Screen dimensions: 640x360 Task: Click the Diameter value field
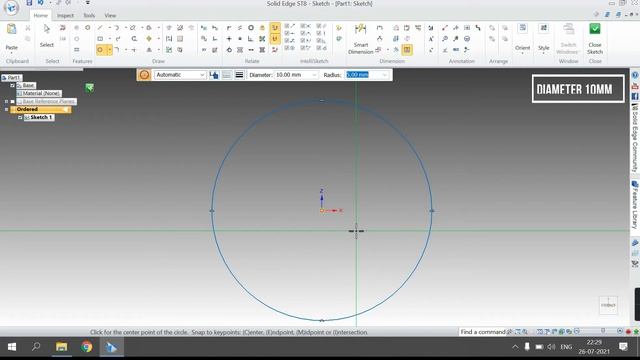tap(293, 75)
